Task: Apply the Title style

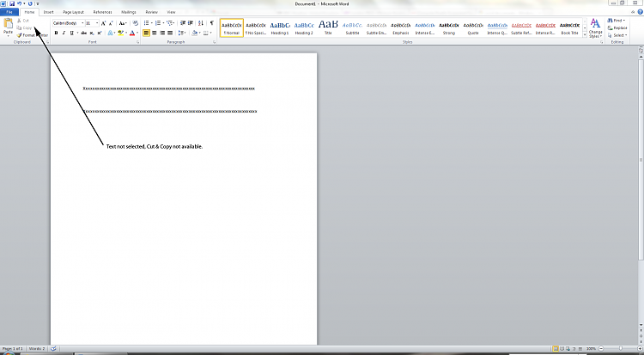Action: (x=328, y=28)
